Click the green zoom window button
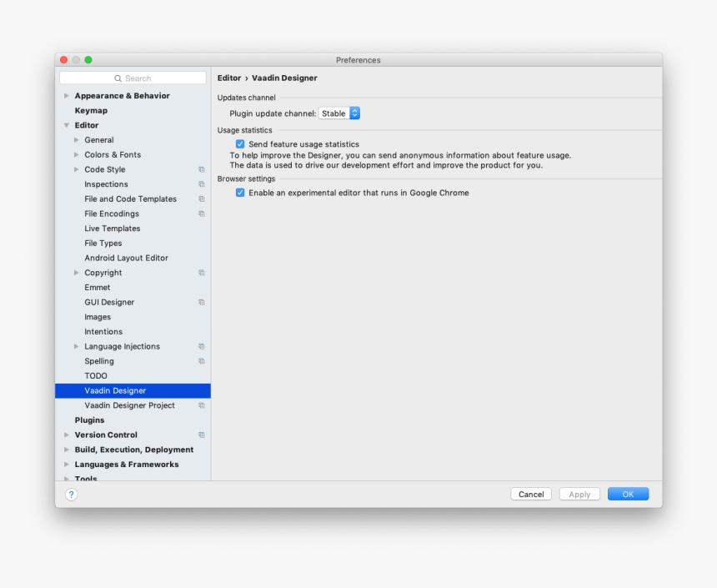 pos(88,60)
